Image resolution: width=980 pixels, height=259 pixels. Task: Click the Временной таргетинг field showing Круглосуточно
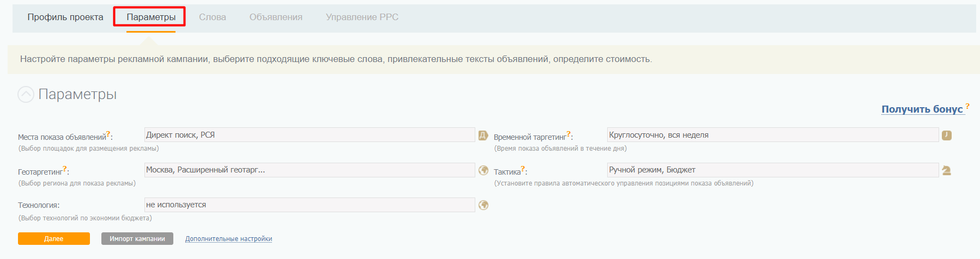point(772,135)
